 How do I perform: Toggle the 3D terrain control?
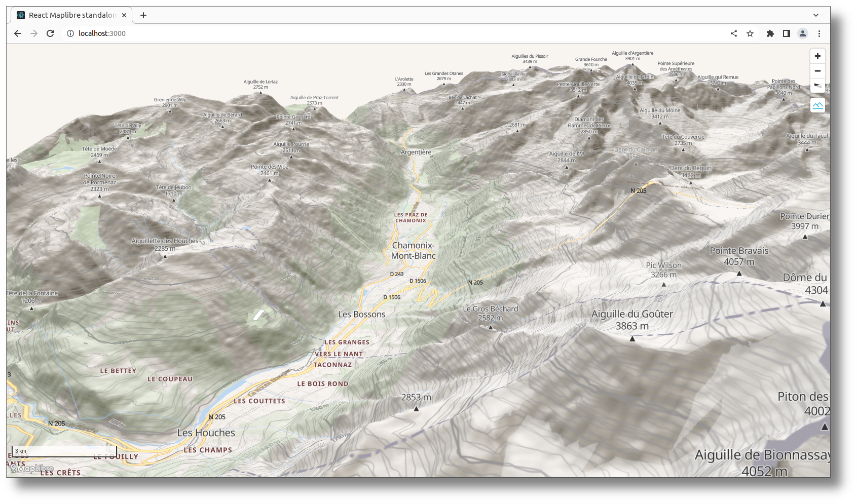tap(817, 105)
